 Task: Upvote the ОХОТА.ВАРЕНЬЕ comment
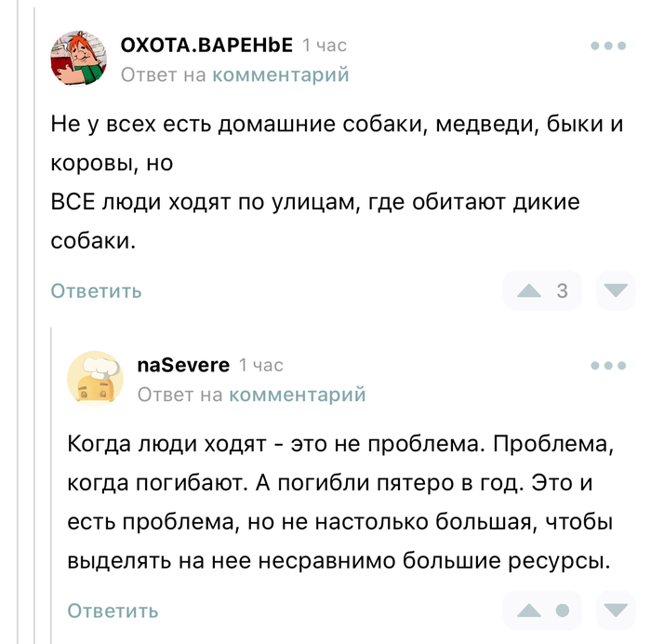(x=529, y=290)
